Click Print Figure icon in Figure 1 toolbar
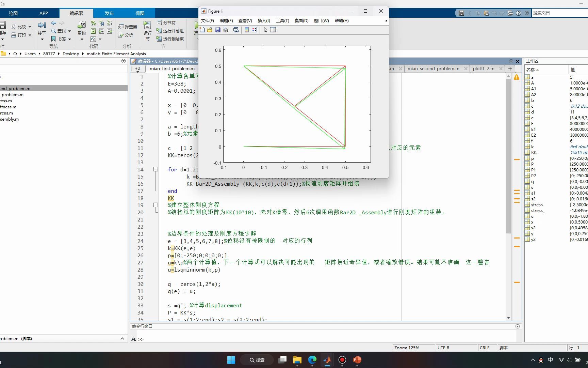This screenshot has height=368, width=588. 226,30
